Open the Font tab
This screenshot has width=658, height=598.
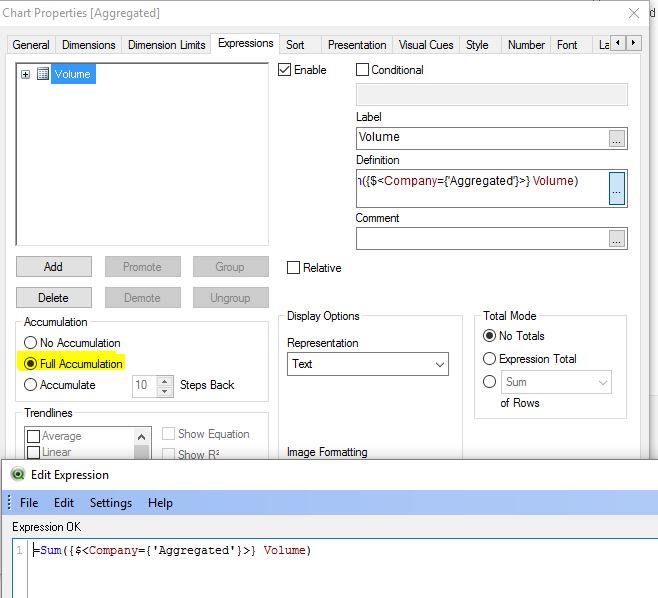567,44
